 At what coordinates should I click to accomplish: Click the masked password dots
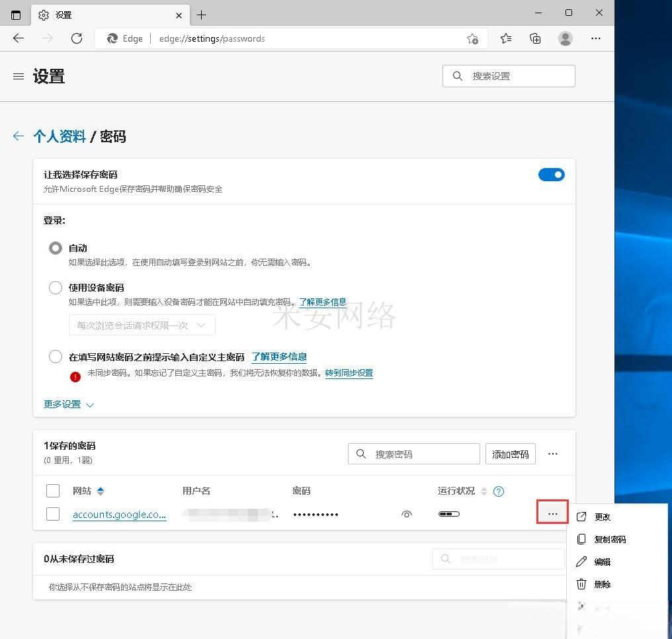pyautogui.click(x=316, y=514)
